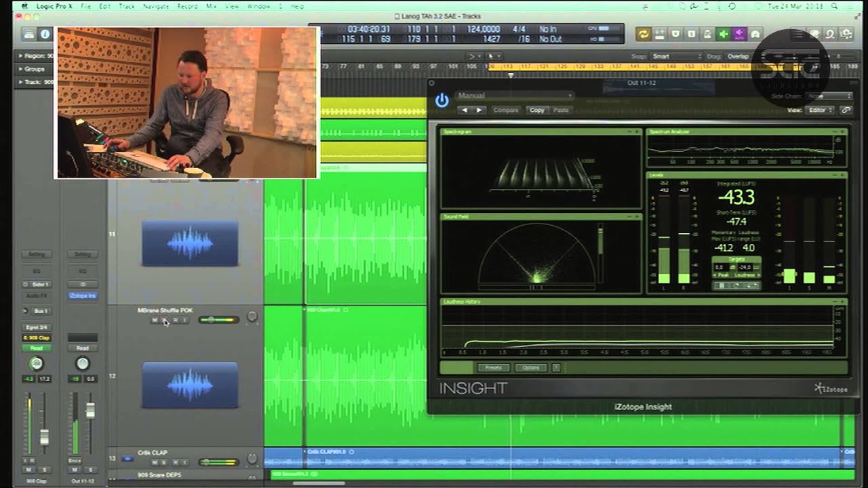Viewport: 868px width, 488px height.
Task: Mute the Out 11-12 channel strip
Action: pyautogui.click(x=76, y=470)
